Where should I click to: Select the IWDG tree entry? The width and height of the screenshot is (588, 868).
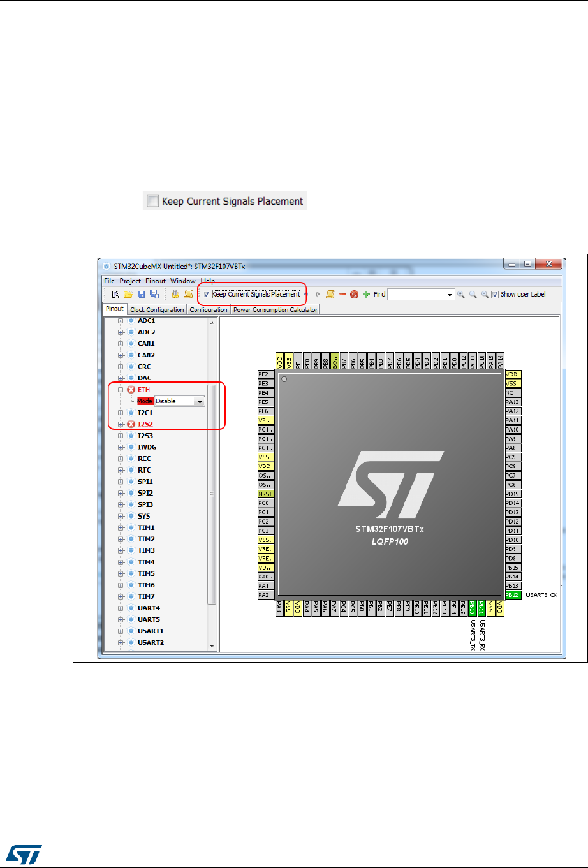pyautogui.click(x=147, y=447)
